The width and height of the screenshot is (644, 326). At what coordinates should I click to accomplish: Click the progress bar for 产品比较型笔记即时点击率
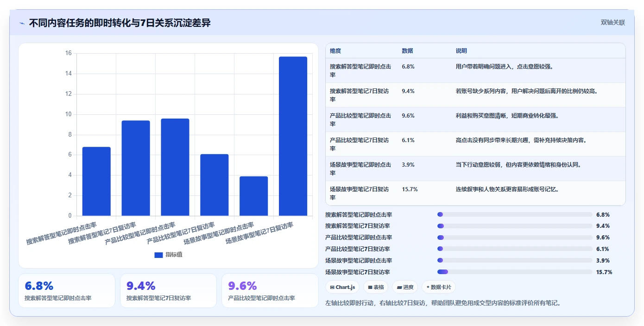click(515, 238)
